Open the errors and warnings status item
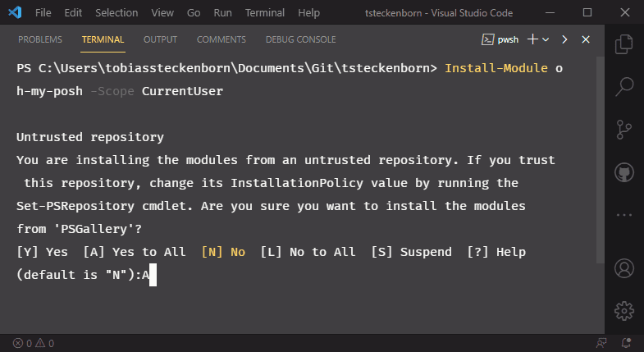The height and width of the screenshot is (352, 644). 34,343
